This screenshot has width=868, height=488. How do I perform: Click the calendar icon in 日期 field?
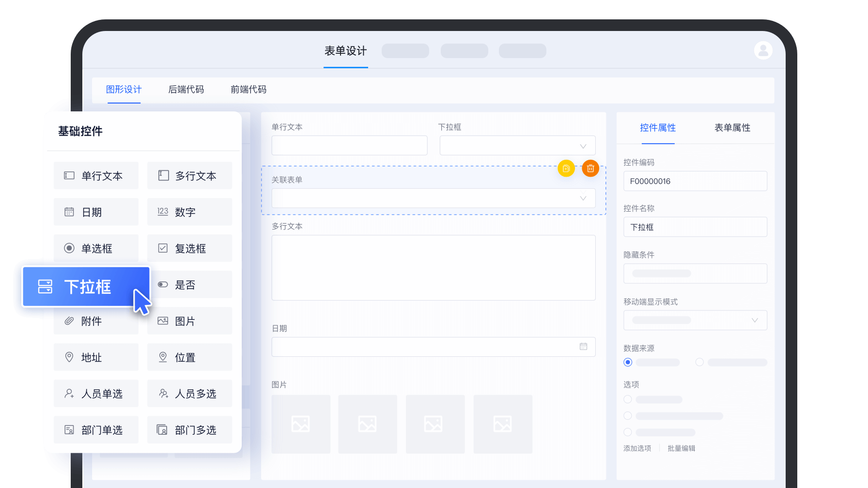coord(583,347)
